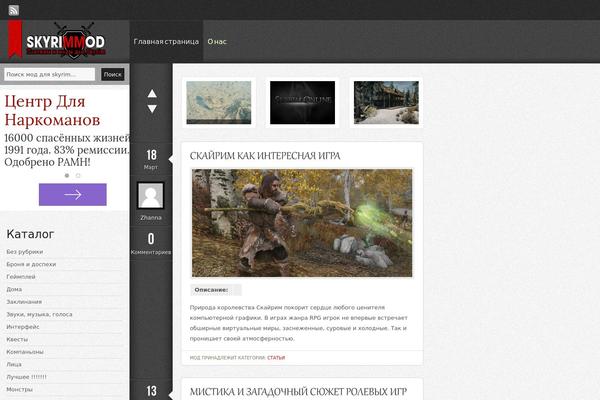The height and width of the screenshot is (400, 600).
Task: Open the Статьи category link
Action: click(276, 358)
